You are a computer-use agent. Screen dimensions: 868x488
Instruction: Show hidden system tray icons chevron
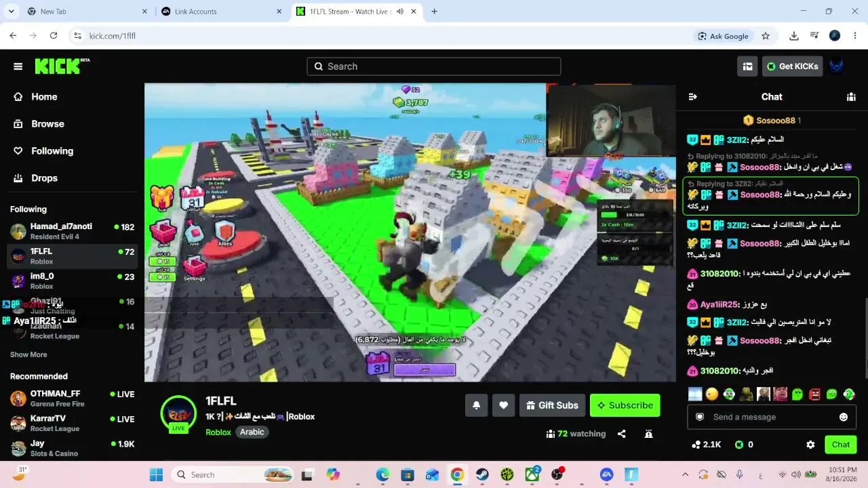click(x=685, y=475)
